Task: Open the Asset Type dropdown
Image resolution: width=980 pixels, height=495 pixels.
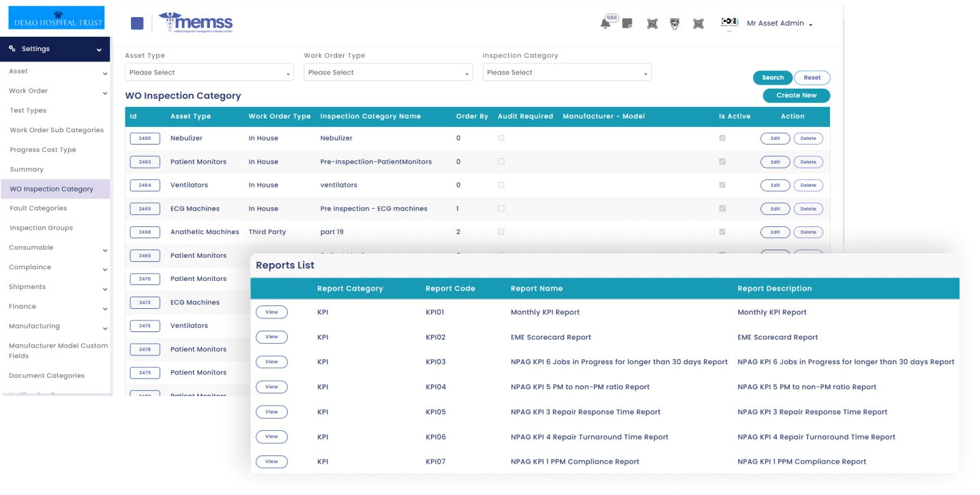Action: click(x=209, y=72)
